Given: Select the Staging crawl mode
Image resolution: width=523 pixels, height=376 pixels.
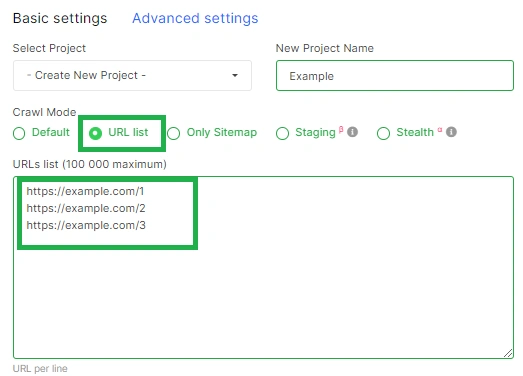Looking at the screenshot, I should [282, 133].
